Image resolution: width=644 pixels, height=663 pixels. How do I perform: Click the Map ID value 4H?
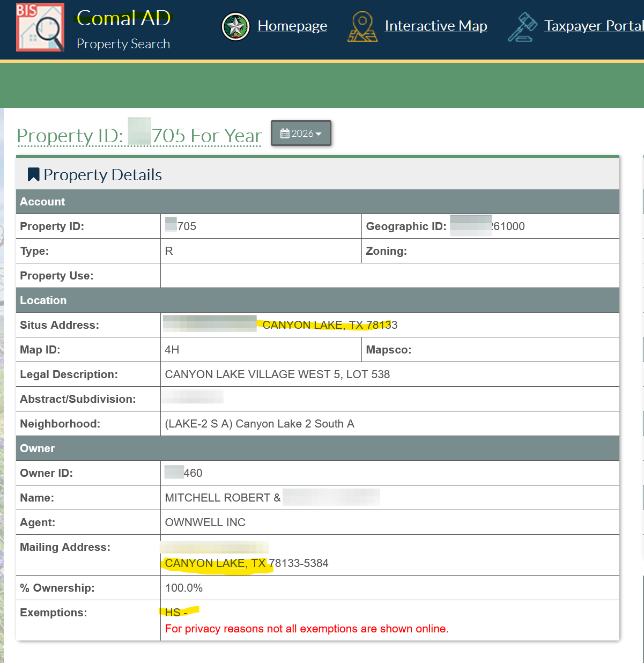click(x=172, y=350)
